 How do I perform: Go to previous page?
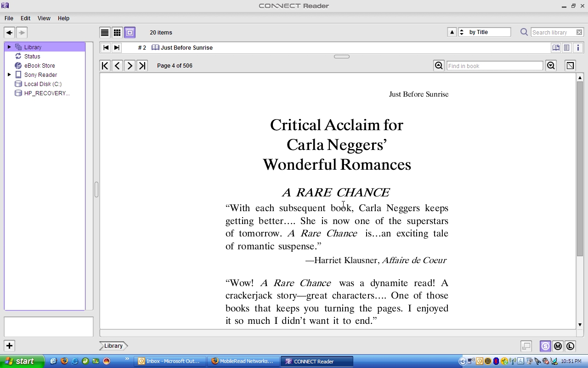coord(117,66)
